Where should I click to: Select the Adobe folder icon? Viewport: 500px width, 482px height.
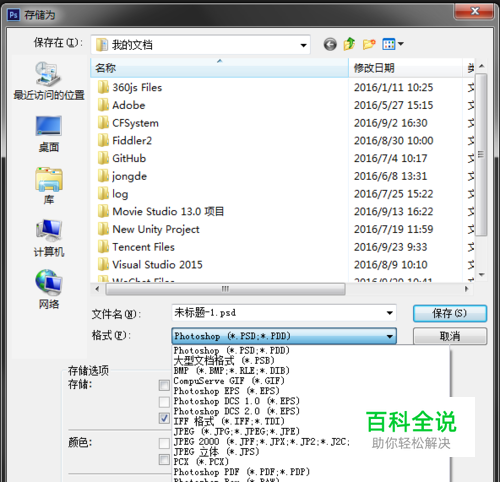click(103, 105)
